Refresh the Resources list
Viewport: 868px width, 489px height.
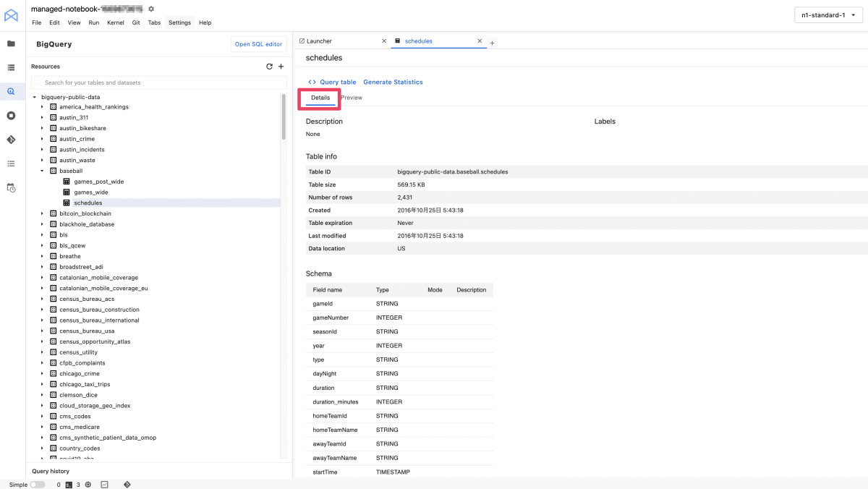(270, 67)
